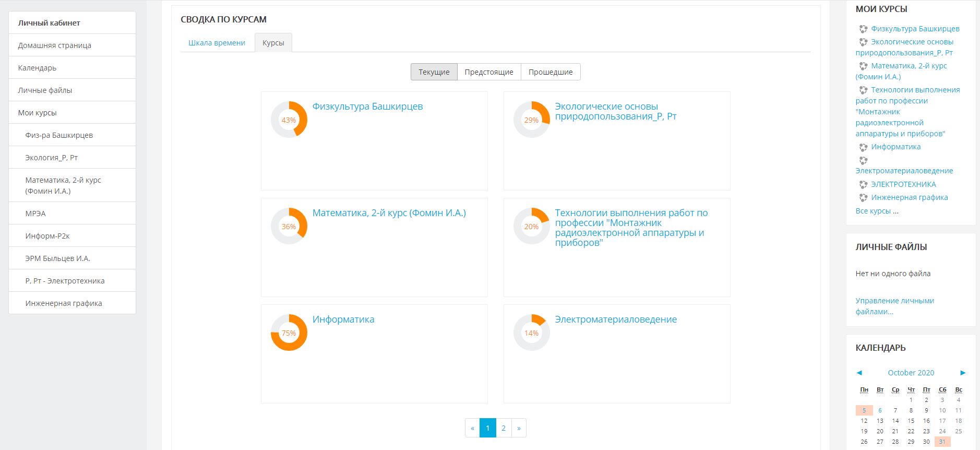The image size is (980, 450).
Task: Open МРЭА in sidebar
Action: pyautogui.click(x=72, y=214)
